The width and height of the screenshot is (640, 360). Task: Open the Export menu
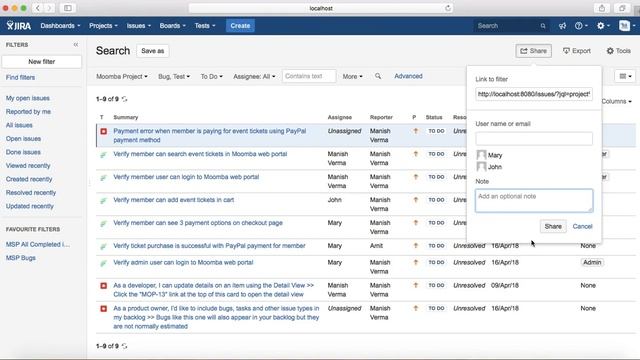coord(577,51)
